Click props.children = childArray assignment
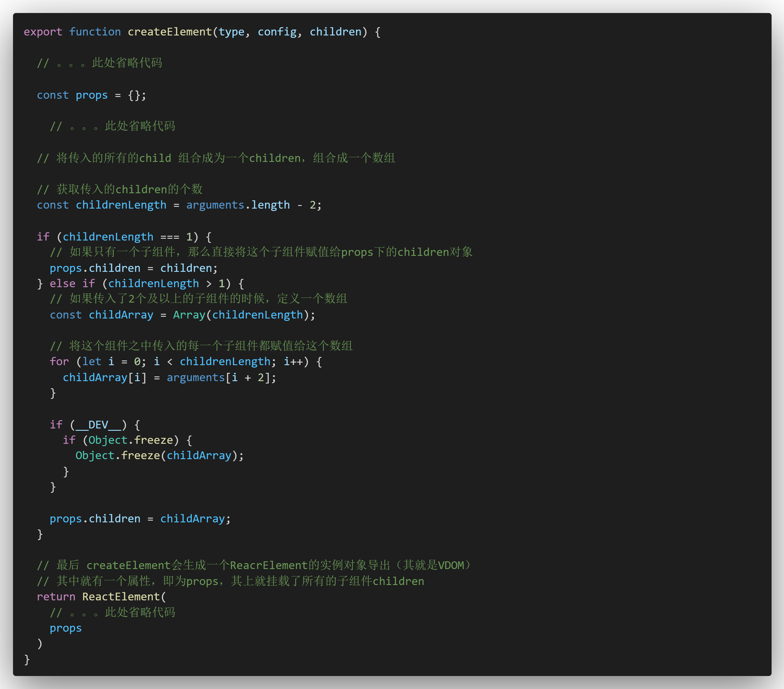Screen dimensions: 784x689 coord(140,519)
